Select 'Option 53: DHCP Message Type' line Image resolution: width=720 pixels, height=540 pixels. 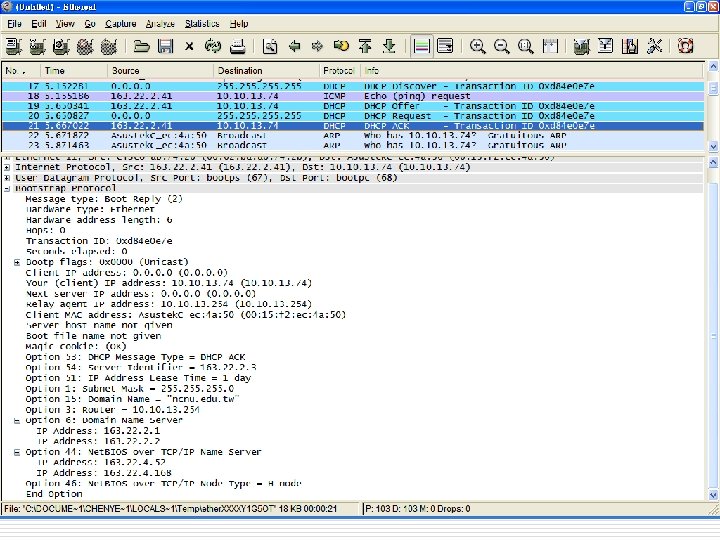pos(135,357)
